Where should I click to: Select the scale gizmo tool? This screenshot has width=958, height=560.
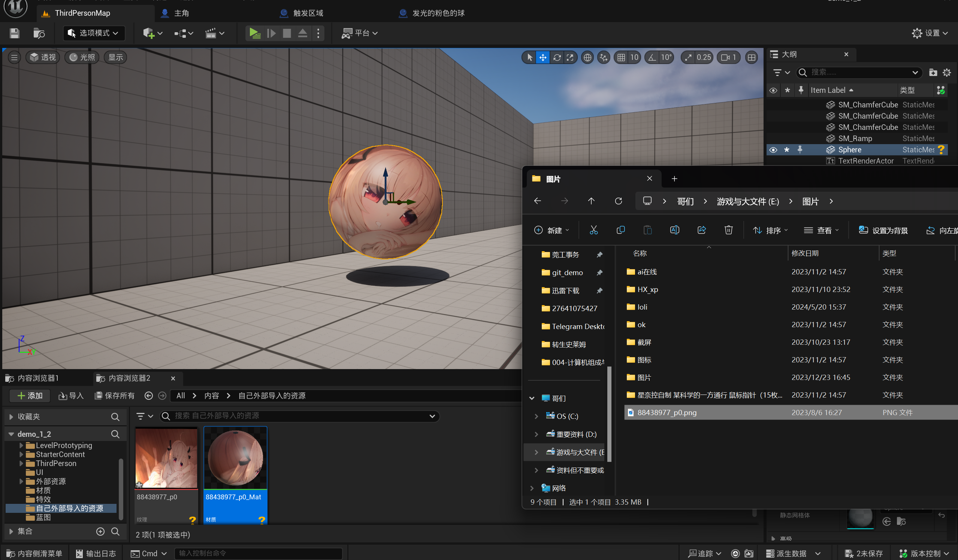(570, 57)
